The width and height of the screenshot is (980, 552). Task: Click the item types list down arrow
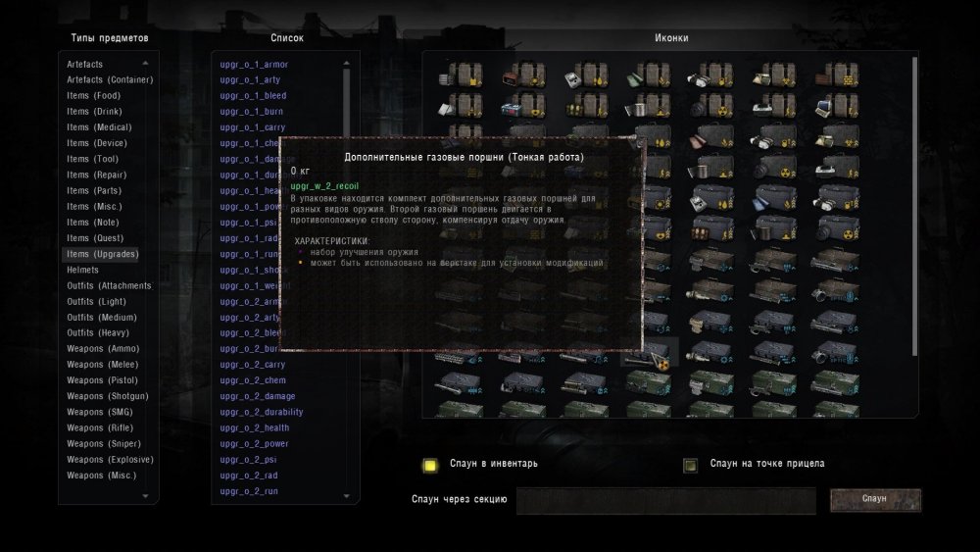[x=145, y=496]
